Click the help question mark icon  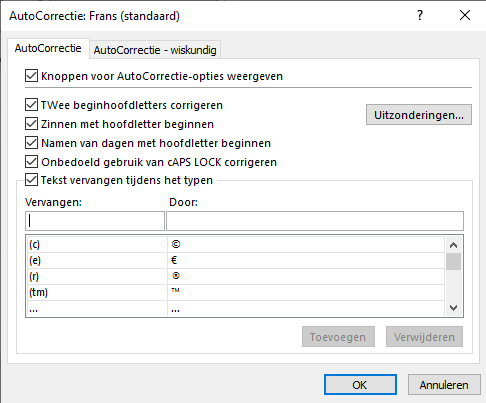click(420, 15)
